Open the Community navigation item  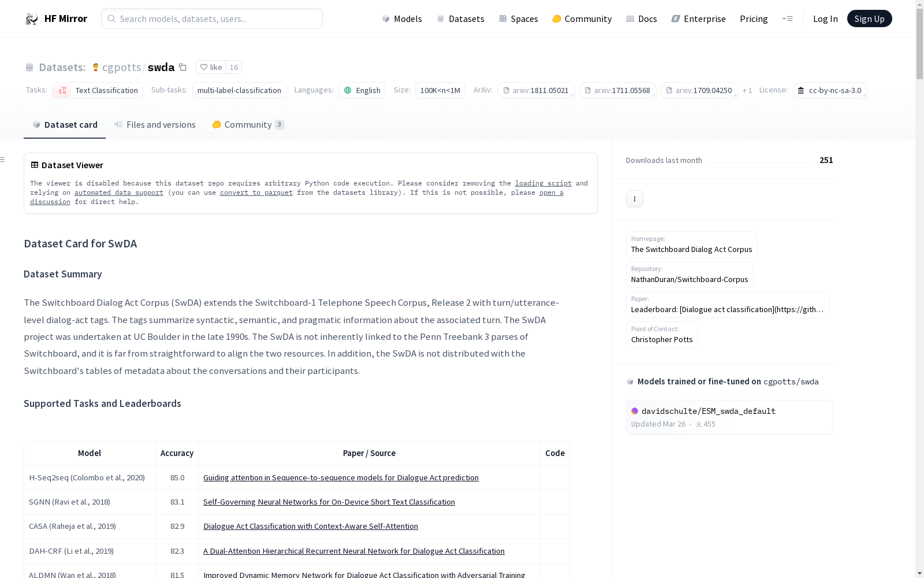(x=582, y=18)
